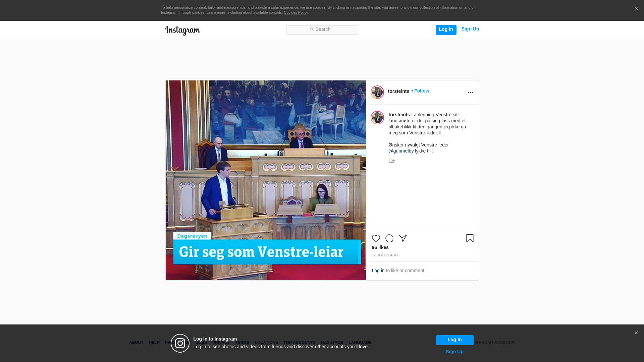The width and height of the screenshot is (644, 362).
Task: Open the TOP ACCOUNTS footer link
Action: pyautogui.click(x=300, y=343)
